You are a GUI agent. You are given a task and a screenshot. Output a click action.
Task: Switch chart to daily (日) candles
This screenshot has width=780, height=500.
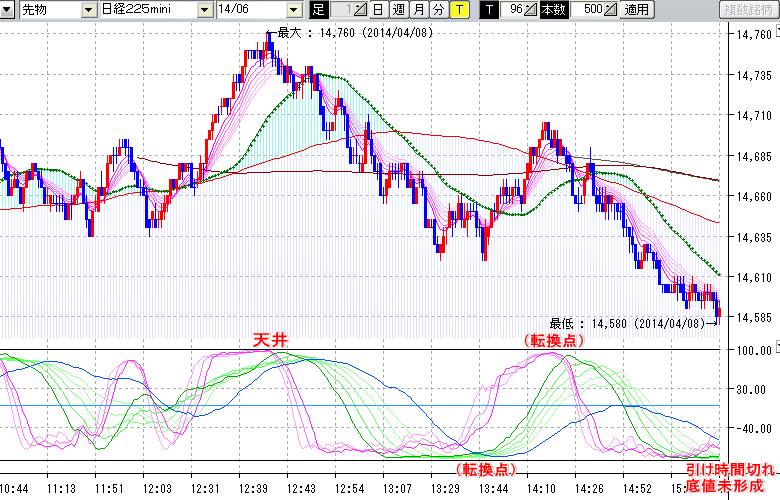377,9
